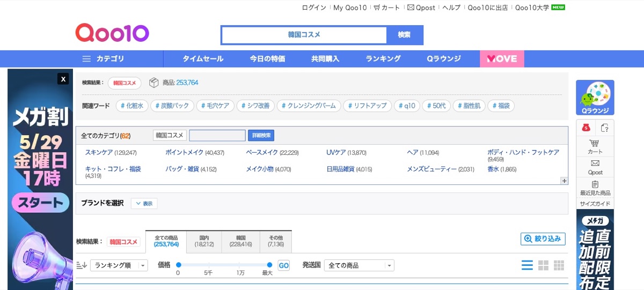Viewport: 644px width, 290px height.
Task: Switch to small grid view icon
Action: 559,265
